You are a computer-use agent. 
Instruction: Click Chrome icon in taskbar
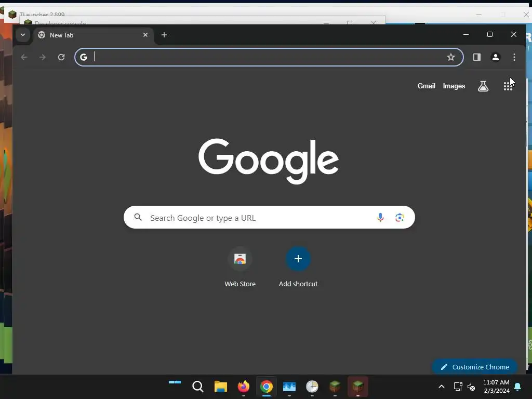[267, 387]
